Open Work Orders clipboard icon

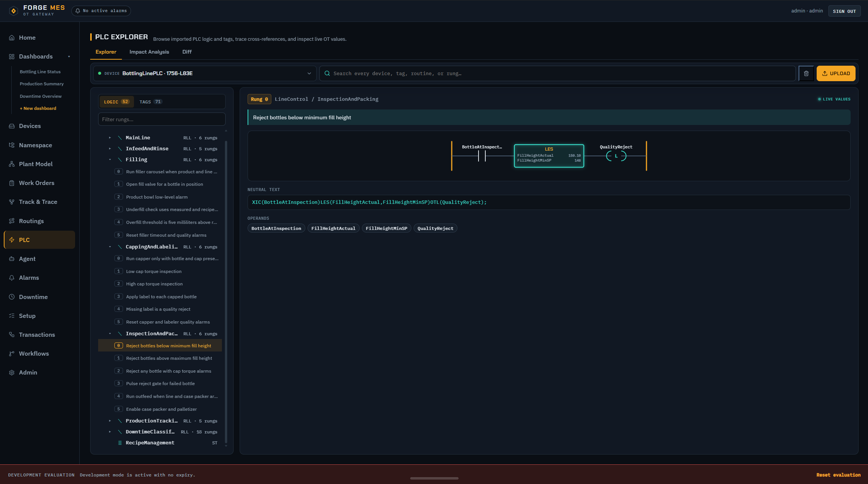[x=12, y=183]
